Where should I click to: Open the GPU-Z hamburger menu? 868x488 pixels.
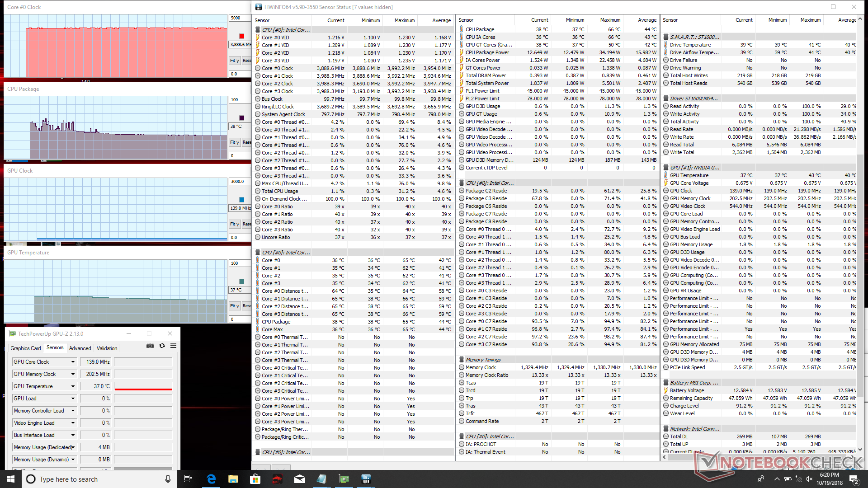coord(173,346)
